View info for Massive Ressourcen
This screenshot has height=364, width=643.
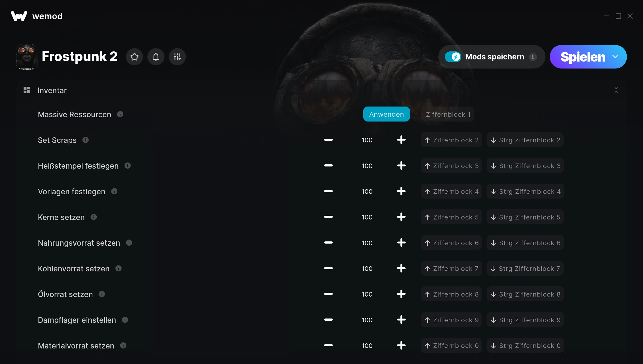click(120, 114)
